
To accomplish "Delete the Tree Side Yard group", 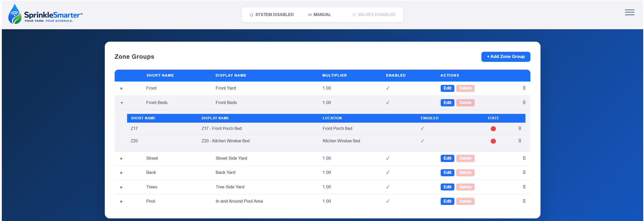I will (x=465, y=187).
